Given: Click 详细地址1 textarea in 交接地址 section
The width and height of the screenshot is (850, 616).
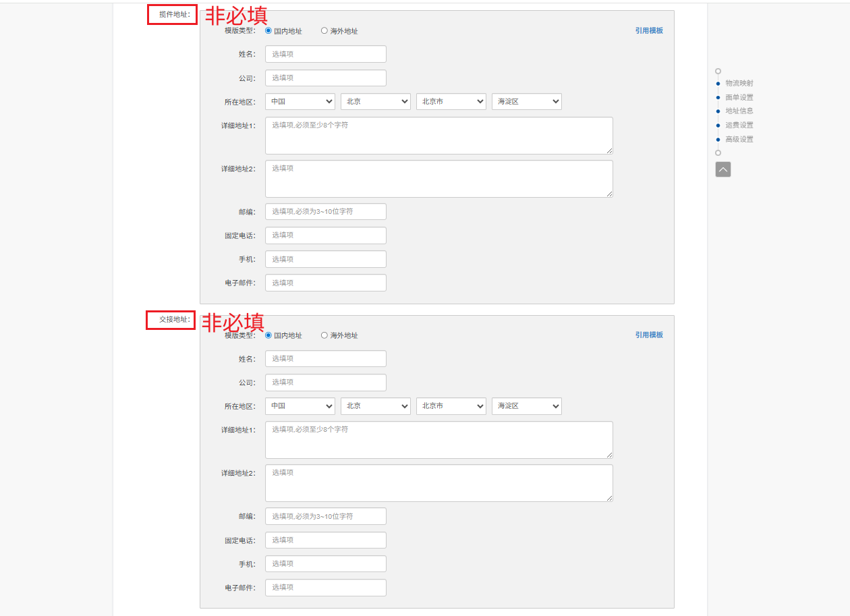Looking at the screenshot, I should (x=439, y=440).
